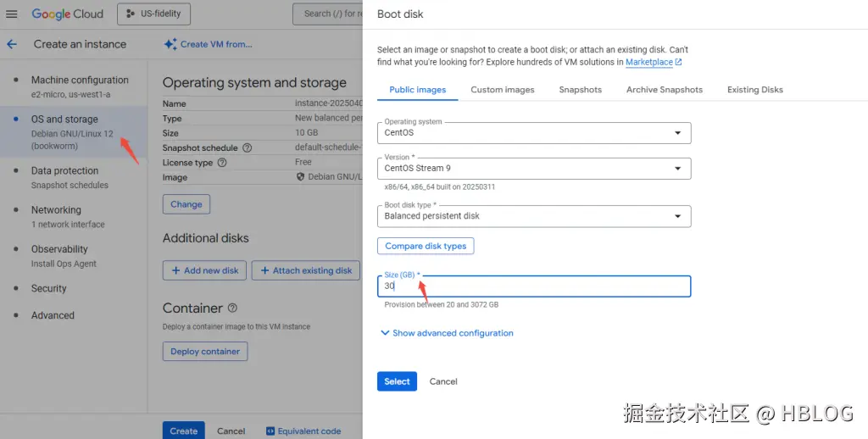Click the Additional disks heading
This screenshot has width=868, height=439.
[206, 238]
